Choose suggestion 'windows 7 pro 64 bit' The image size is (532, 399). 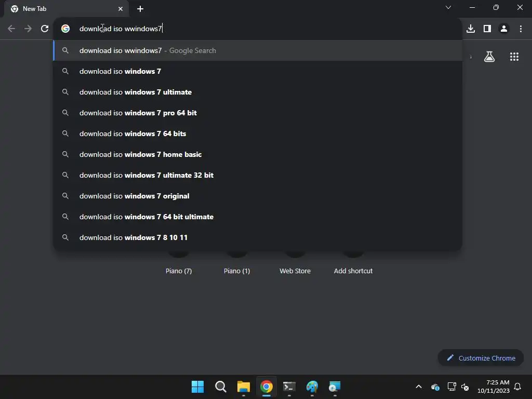point(258,113)
